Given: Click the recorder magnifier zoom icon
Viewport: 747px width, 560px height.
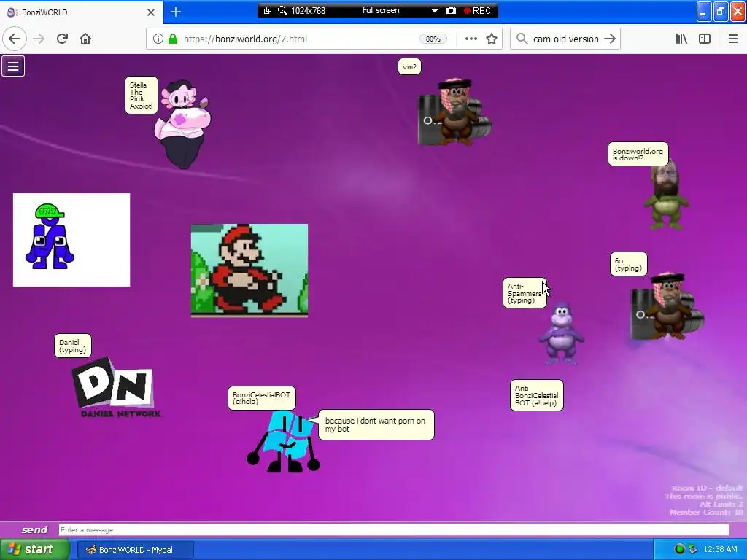Looking at the screenshot, I should [x=282, y=10].
